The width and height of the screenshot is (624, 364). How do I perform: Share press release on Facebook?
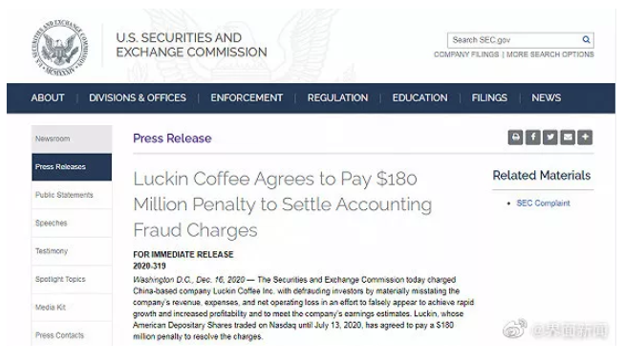(x=533, y=138)
